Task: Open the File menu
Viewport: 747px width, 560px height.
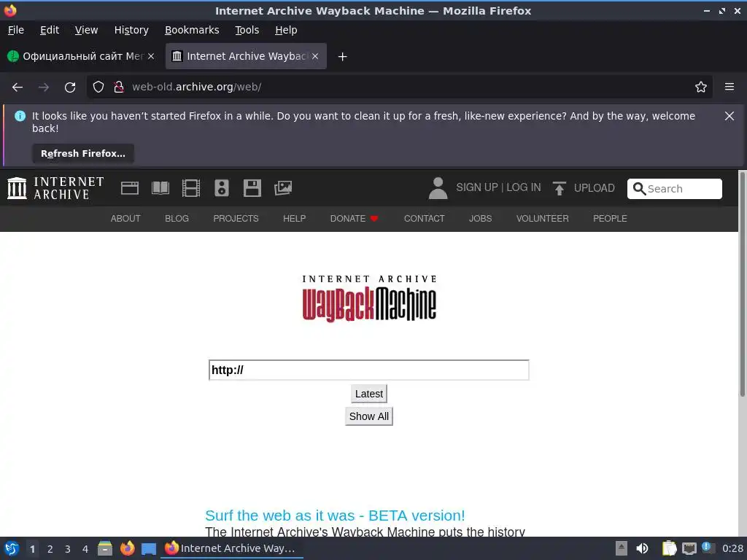Action: point(16,30)
